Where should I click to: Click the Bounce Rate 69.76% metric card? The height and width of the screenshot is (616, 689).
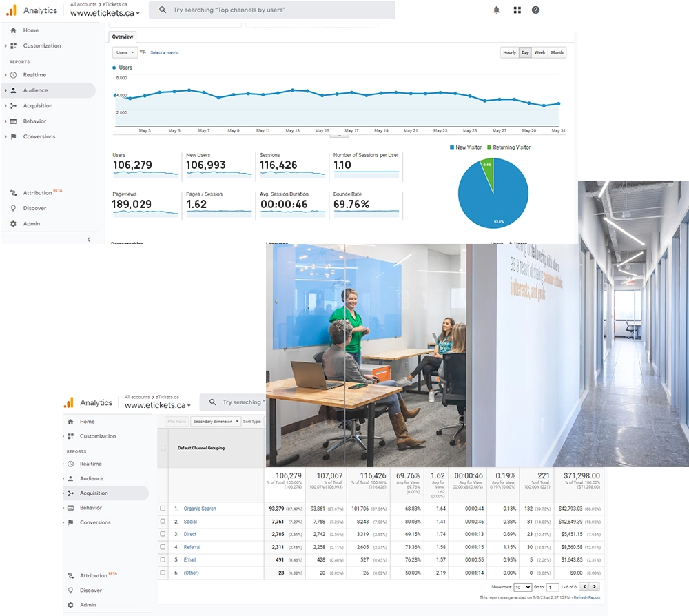pyautogui.click(x=366, y=205)
